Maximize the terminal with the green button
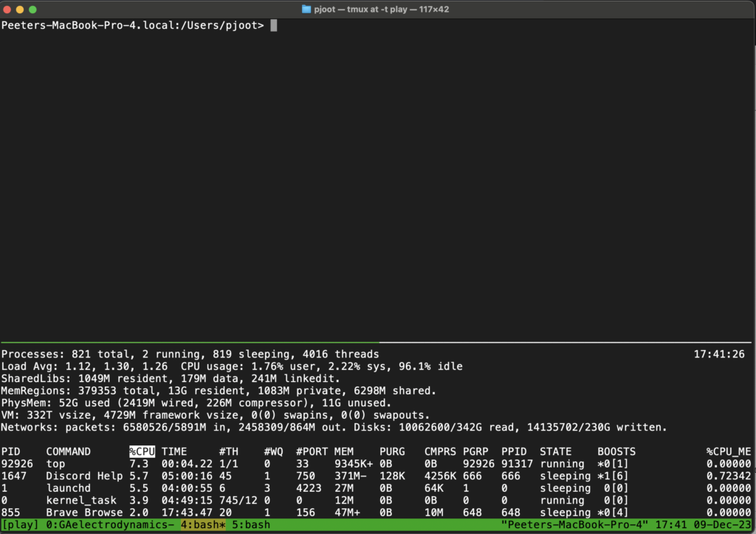756x534 pixels. point(32,9)
